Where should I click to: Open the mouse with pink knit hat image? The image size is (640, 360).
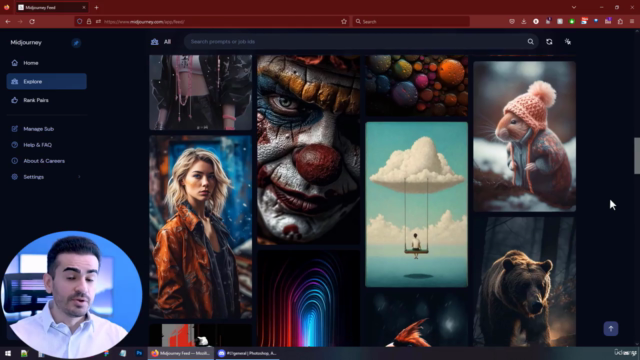tap(524, 136)
